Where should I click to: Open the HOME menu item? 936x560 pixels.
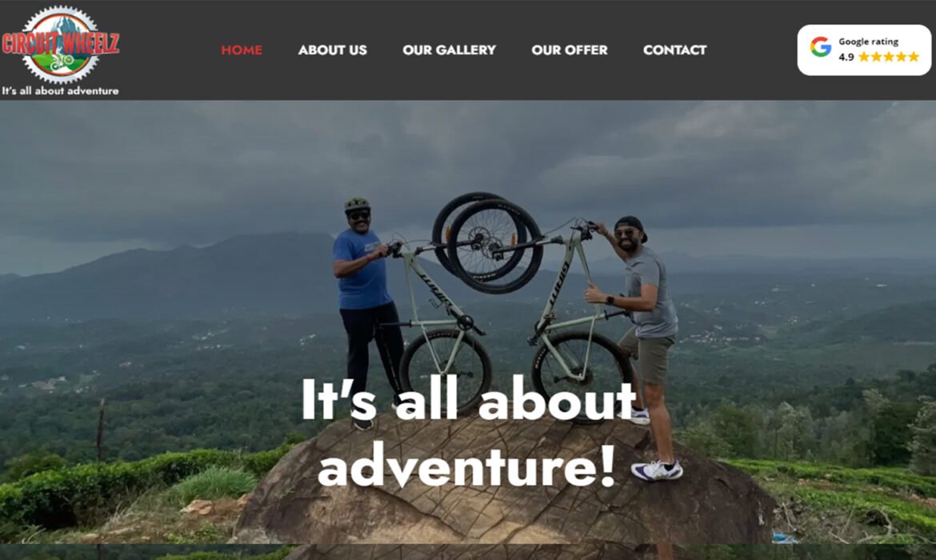tap(241, 50)
